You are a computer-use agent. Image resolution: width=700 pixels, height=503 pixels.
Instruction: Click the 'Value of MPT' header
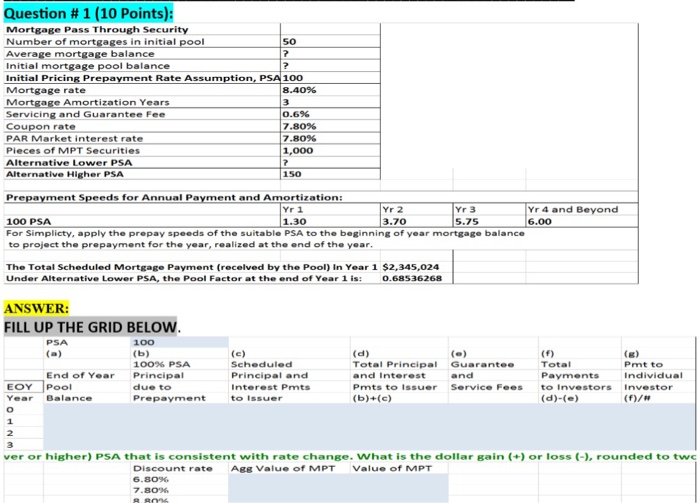click(x=392, y=468)
